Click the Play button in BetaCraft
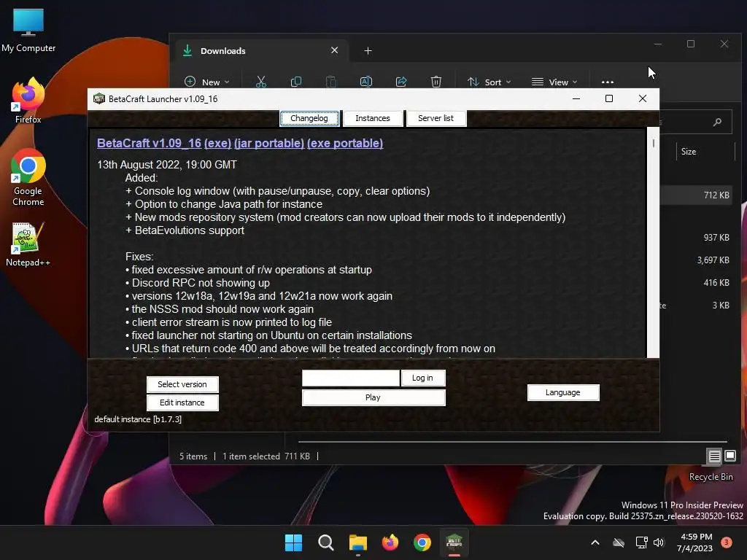Image resolution: width=747 pixels, height=560 pixels. (x=373, y=397)
